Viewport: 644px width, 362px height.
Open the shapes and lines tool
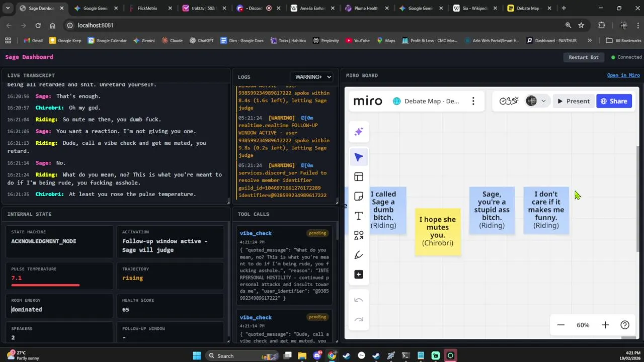click(x=359, y=235)
